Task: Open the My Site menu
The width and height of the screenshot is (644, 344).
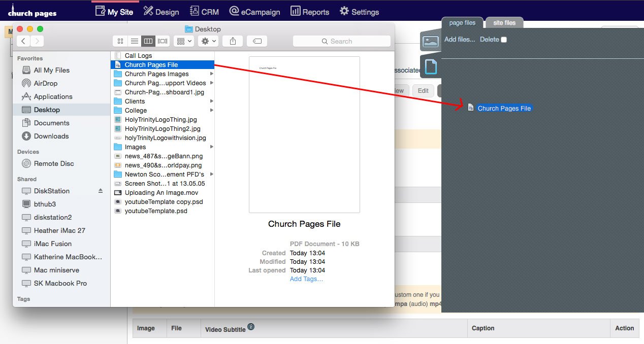Action: coord(114,12)
